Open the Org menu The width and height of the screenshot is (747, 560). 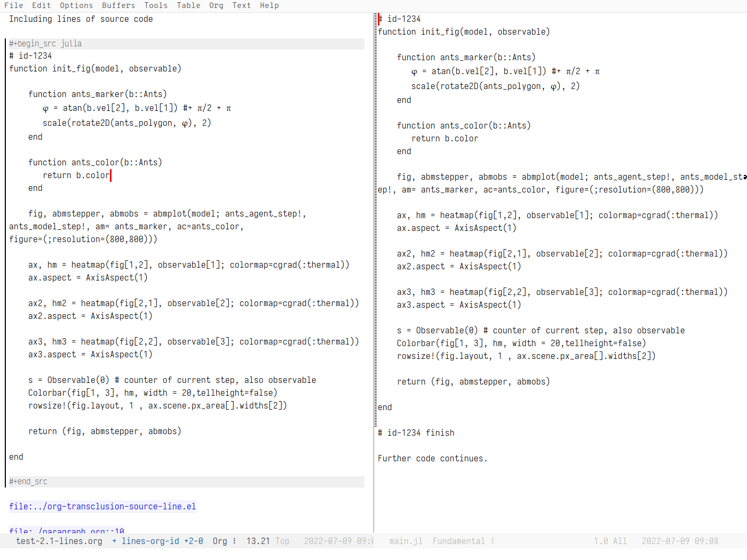216,5
